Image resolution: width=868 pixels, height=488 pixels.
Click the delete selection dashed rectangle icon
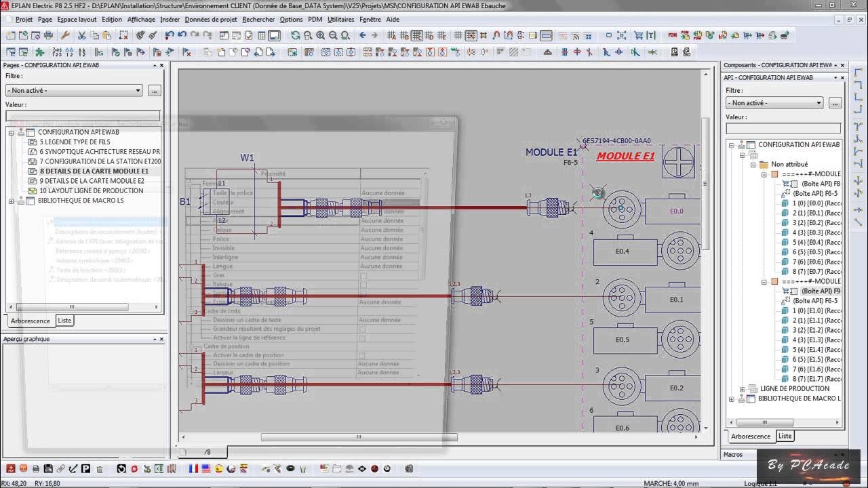click(124, 35)
